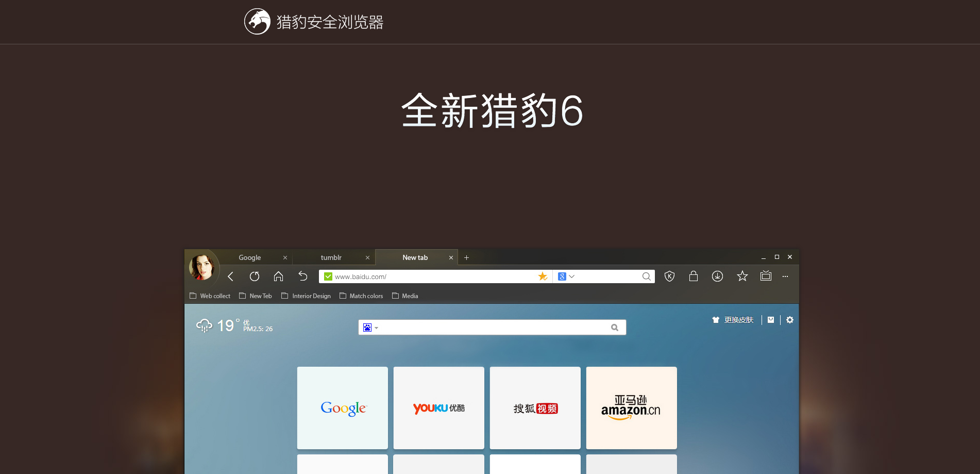Image resolution: width=980 pixels, height=474 pixels.
Task: Click the lock privacy icon
Action: pos(693,276)
